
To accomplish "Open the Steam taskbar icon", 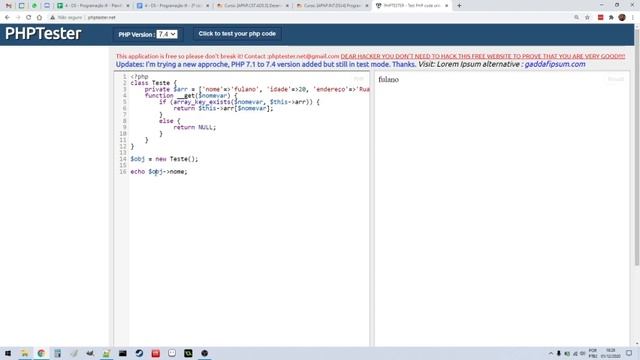I will point(139,353).
